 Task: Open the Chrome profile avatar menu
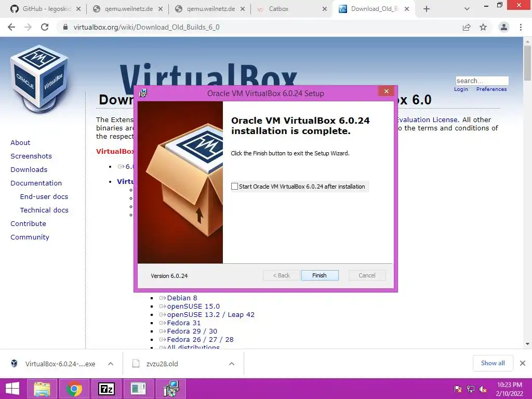(504, 27)
